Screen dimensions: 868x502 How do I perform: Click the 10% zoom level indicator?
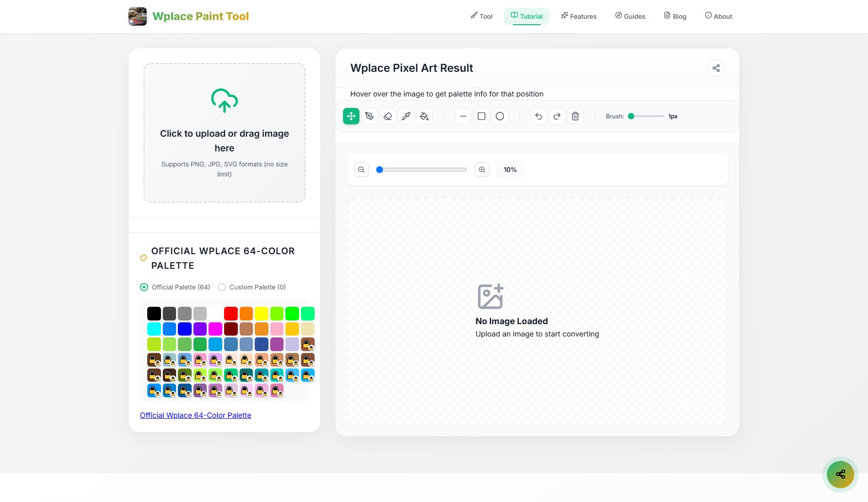(x=510, y=170)
